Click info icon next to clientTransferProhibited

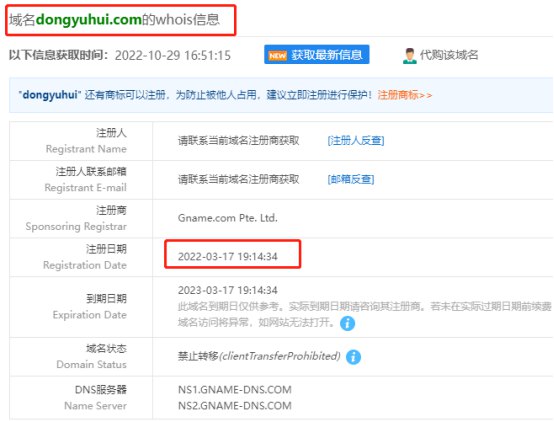pos(353,357)
